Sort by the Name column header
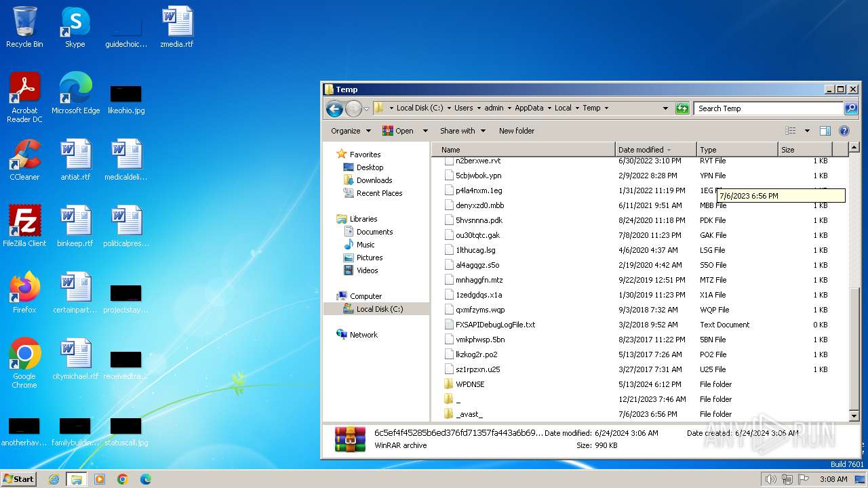The height and width of the screenshot is (488, 868). pos(524,150)
